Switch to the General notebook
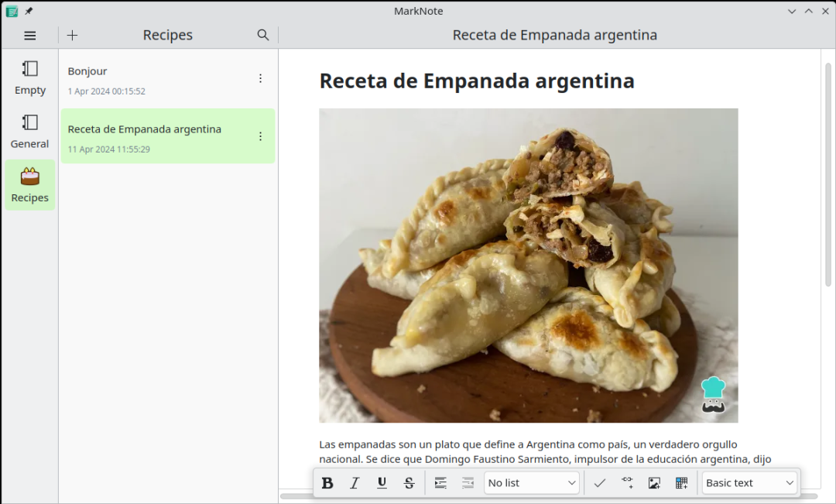Image resolution: width=836 pixels, height=504 pixels. tap(30, 131)
